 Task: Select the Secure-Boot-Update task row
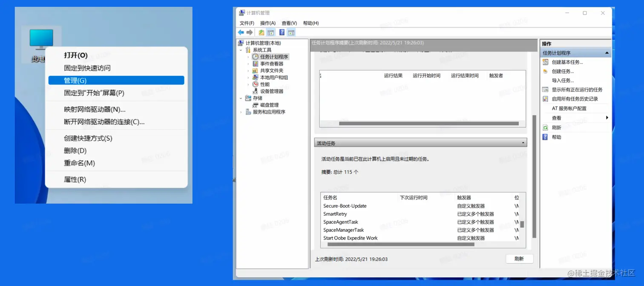(x=420, y=206)
